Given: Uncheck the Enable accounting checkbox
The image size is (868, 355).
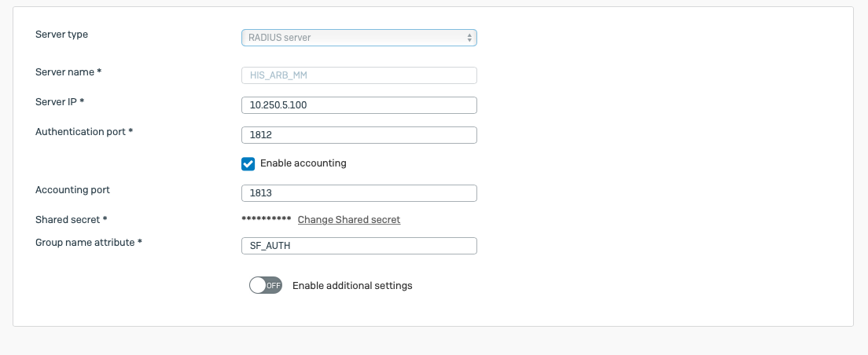Looking at the screenshot, I should pos(248,163).
